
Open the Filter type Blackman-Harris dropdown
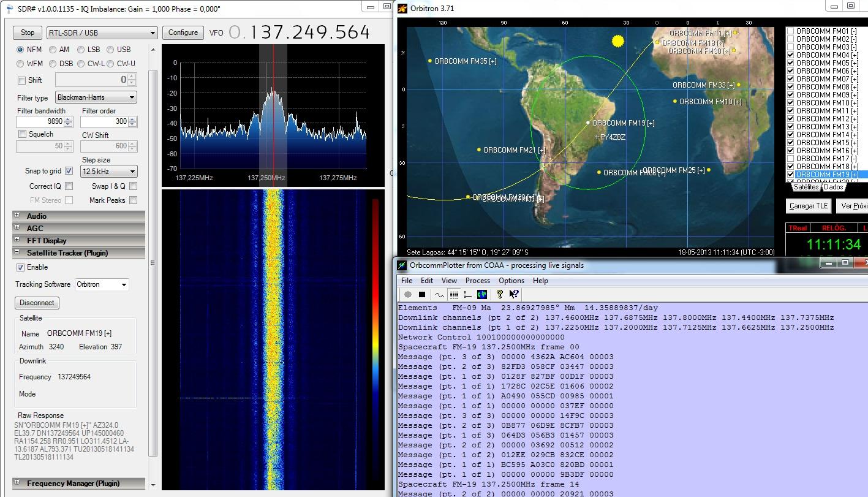click(x=96, y=97)
